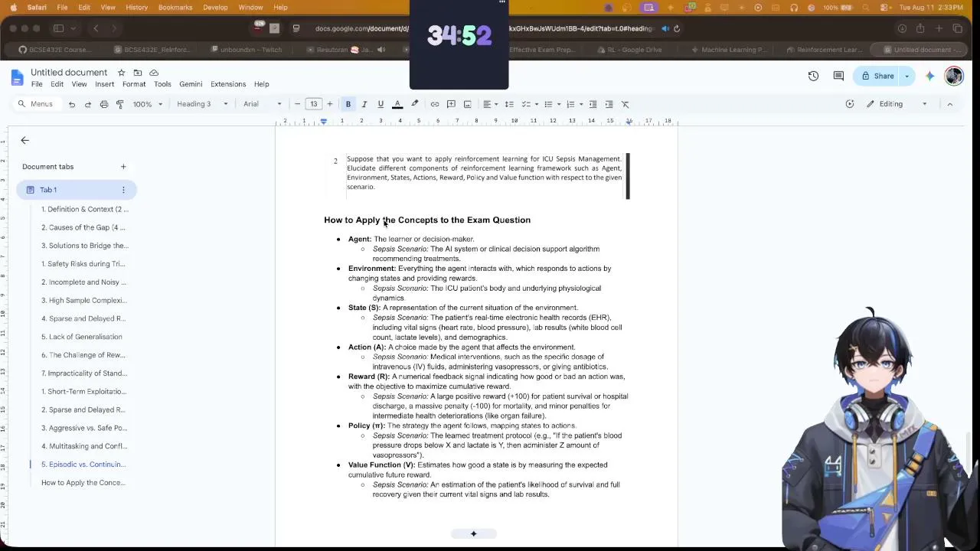This screenshot has height=551, width=980.
Task: Jump to outline item 'How to Apply the Conce...'
Action: coord(83,483)
